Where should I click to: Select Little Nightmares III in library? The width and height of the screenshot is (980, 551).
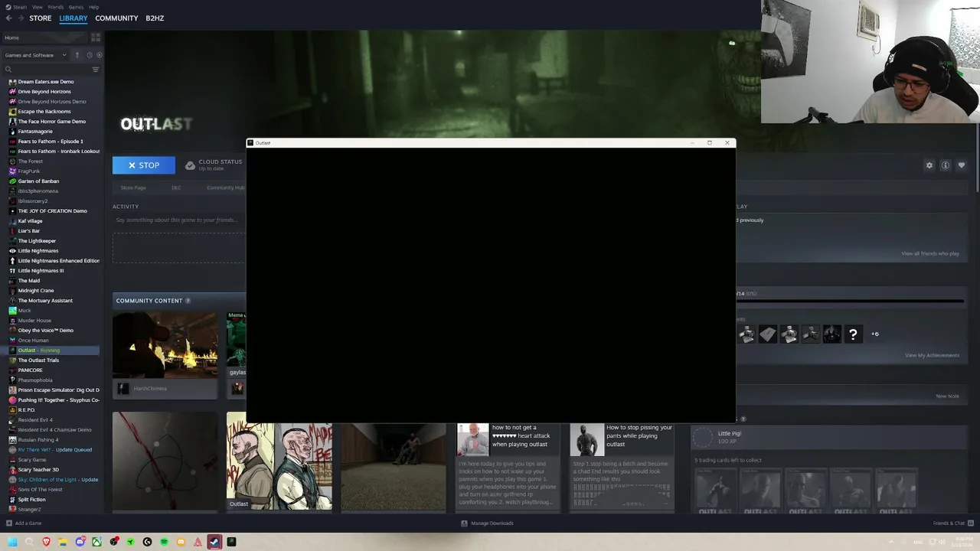click(x=41, y=271)
